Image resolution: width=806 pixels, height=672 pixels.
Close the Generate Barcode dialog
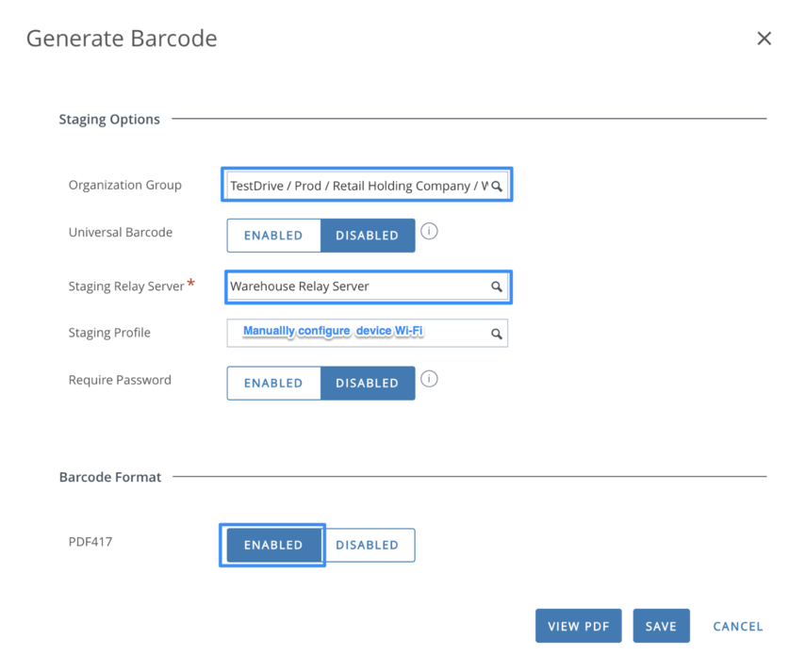pos(764,39)
